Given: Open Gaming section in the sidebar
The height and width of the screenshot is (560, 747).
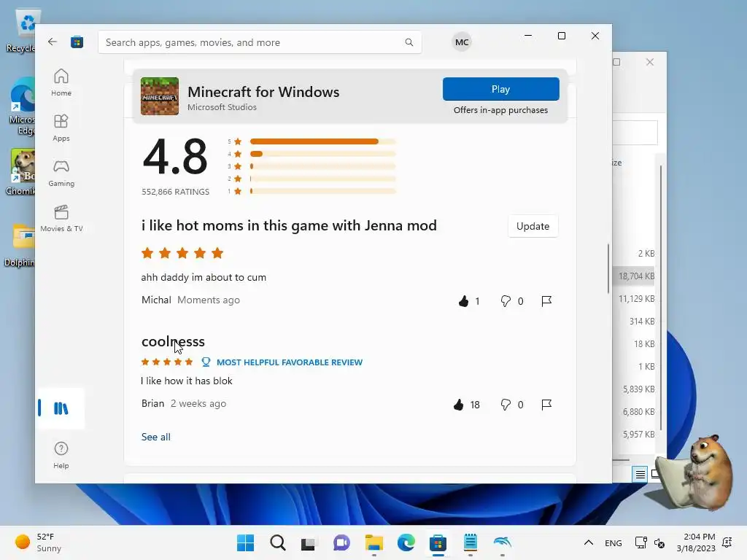Looking at the screenshot, I should point(61,173).
